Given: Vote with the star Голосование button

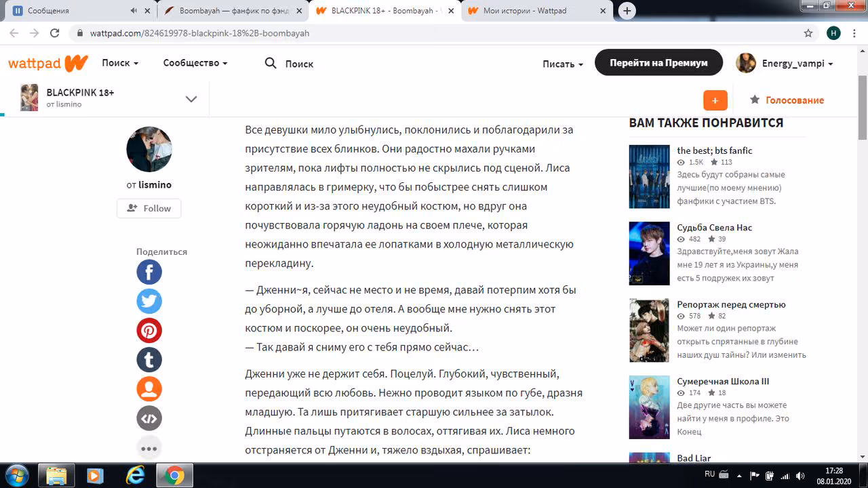Looking at the screenshot, I should [787, 100].
